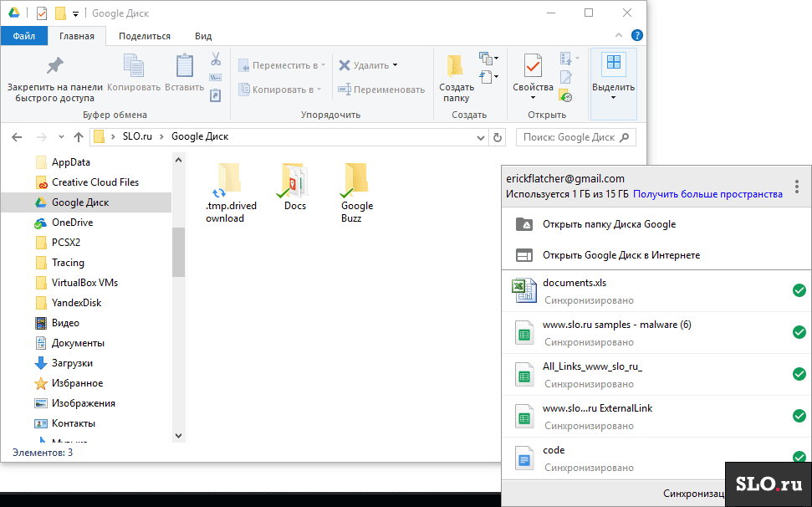The width and height of the screenshot is (812, 507).
Task: Click Google Диск in the address breadcrumb
Action: coord(200,136)
